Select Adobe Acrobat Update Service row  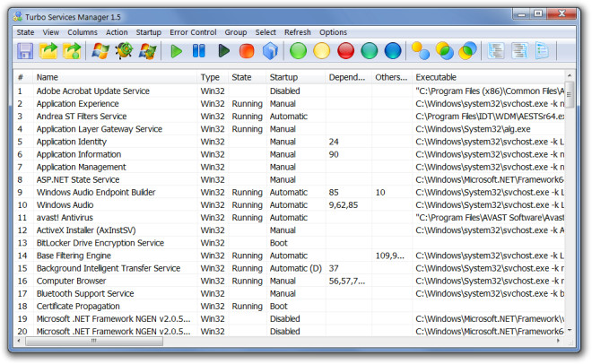[289, 91]
